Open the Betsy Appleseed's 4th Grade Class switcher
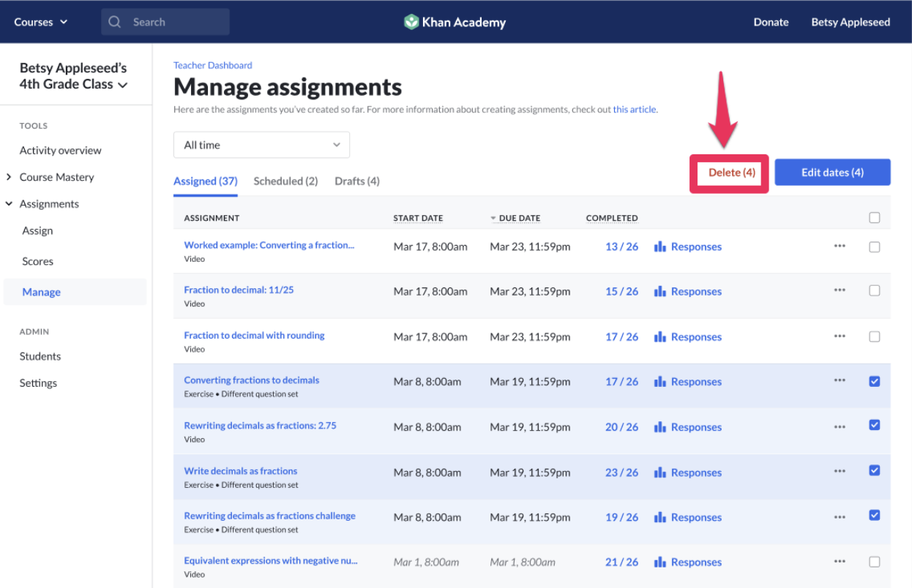912x588 pixels. 73,76
